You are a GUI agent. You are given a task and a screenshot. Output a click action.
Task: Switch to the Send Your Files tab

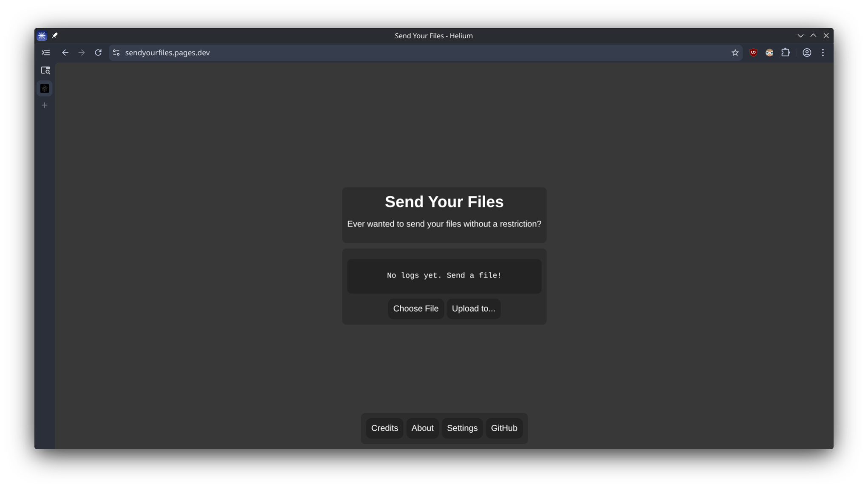pos(44,88)
